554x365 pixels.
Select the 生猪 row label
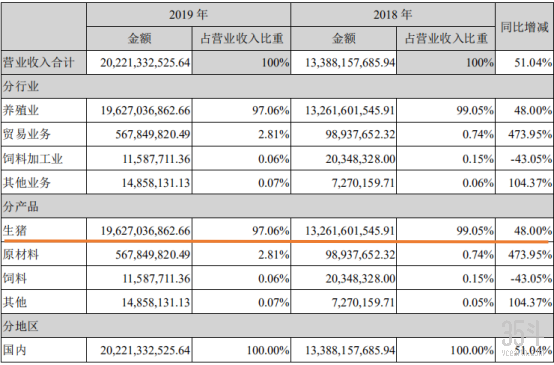click(15, 231)
